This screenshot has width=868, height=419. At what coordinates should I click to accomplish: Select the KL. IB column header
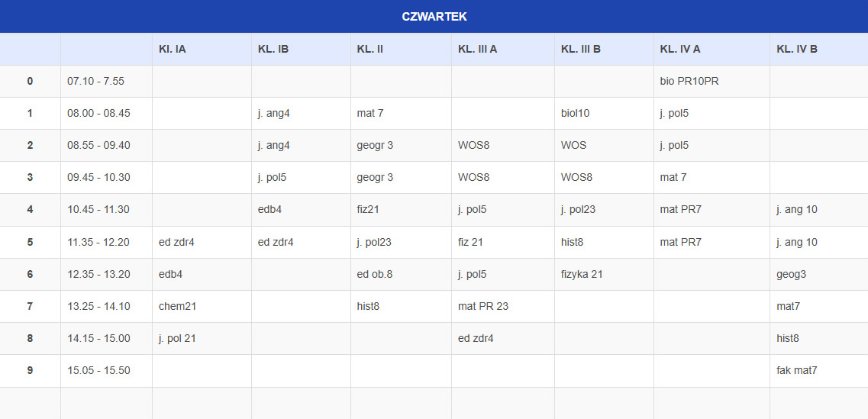click(273, 49)
